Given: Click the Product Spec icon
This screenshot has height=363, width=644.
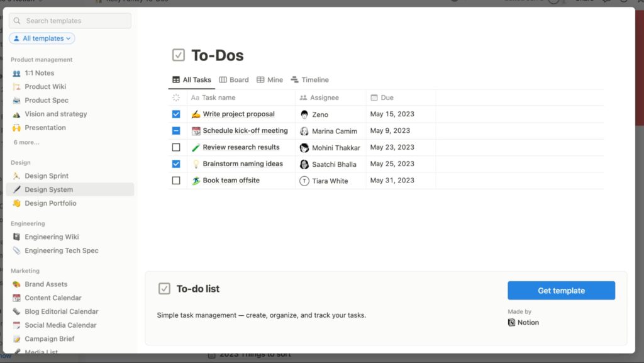Looking at the screenshot, I should pyautogui.click(x=16, y=100).
